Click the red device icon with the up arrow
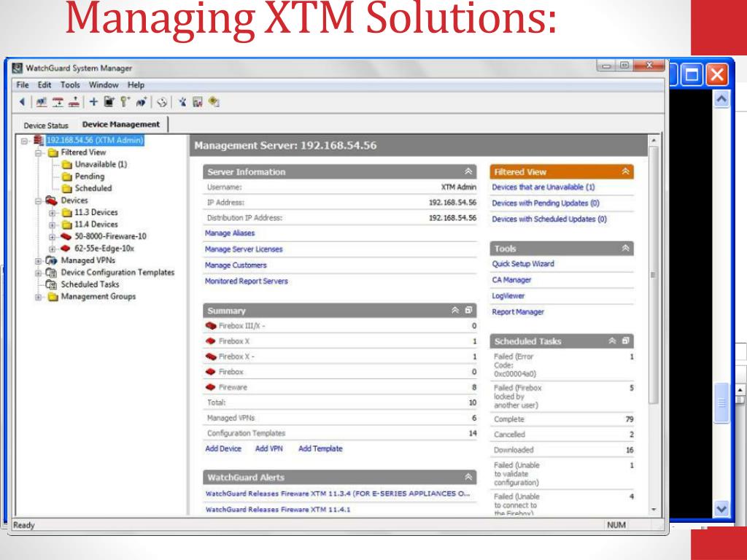747x560 pixels. pyautogui.click(x=74, y=101)
